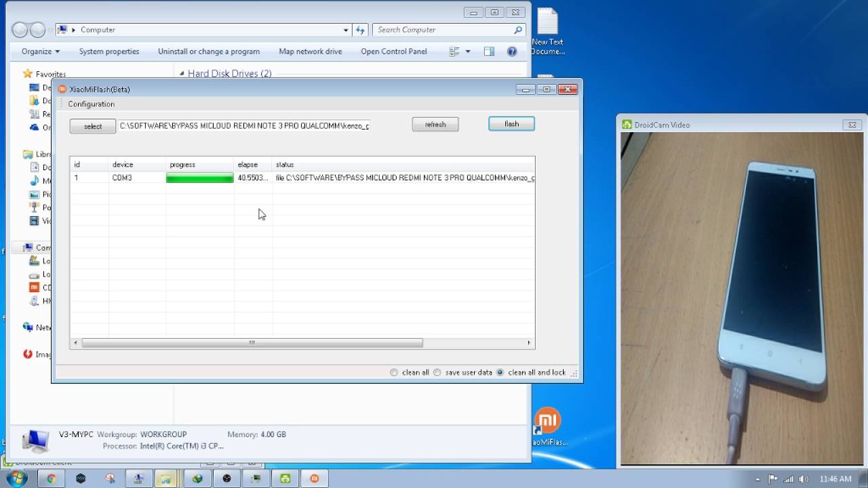This screenshot has height=488, width=868.
Task: Refresh the Explorer address bar
Action: (360, 30)
